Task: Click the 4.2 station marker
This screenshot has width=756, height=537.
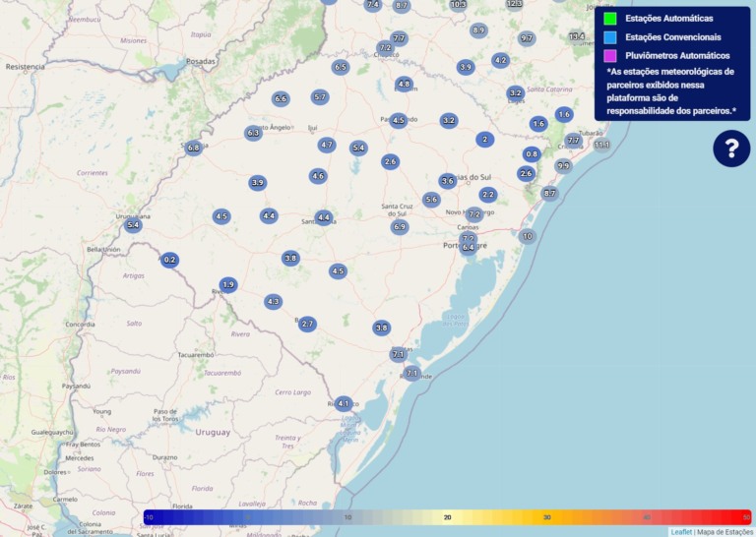Action: click(501, 60)
